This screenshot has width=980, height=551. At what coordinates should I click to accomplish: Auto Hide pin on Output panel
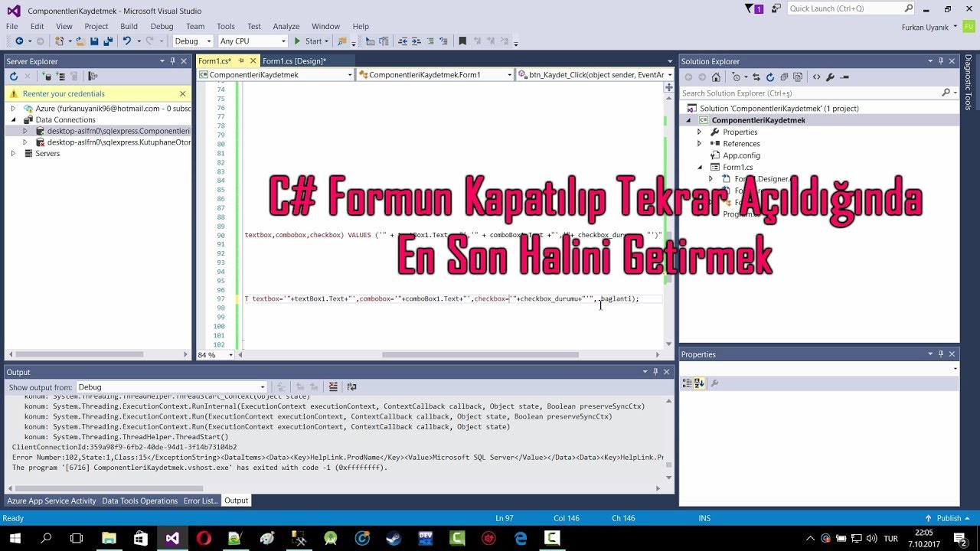coord(655,372)
